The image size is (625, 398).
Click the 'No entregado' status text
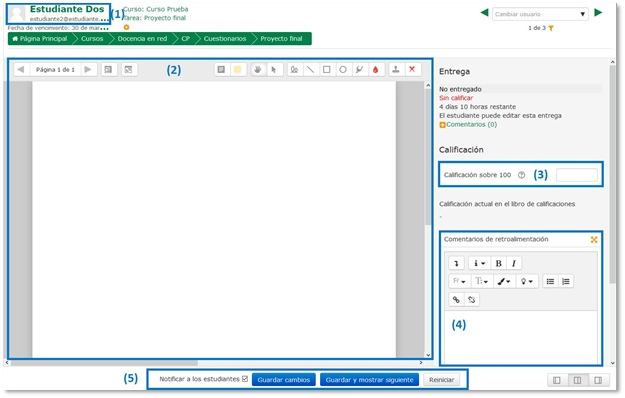click(x=460, y=89)
